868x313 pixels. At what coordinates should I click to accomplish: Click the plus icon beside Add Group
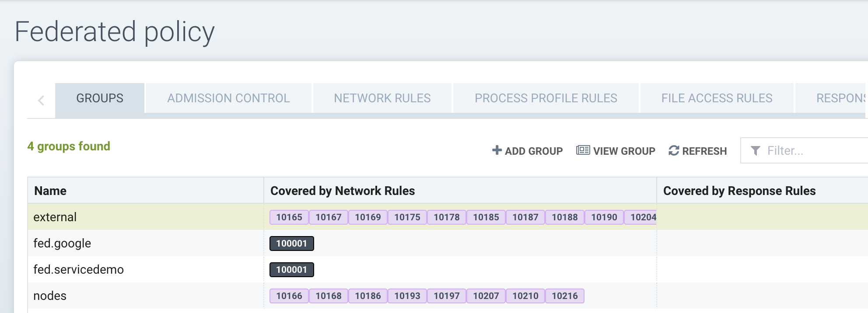497,150
